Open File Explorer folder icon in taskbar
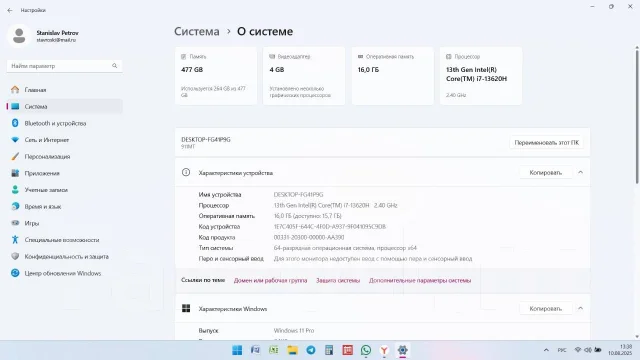The height and width of the screenshot is (360, 640). tap(292, 350)
